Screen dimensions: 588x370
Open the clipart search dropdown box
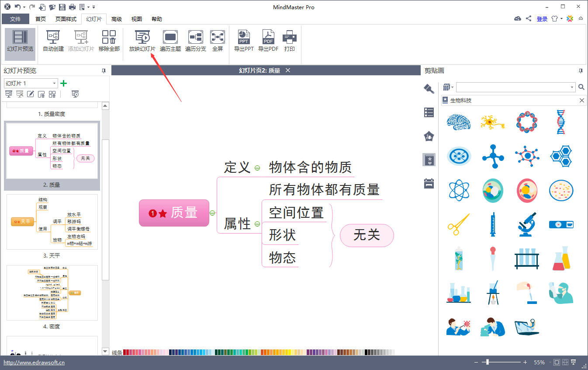tap(572, 87)
